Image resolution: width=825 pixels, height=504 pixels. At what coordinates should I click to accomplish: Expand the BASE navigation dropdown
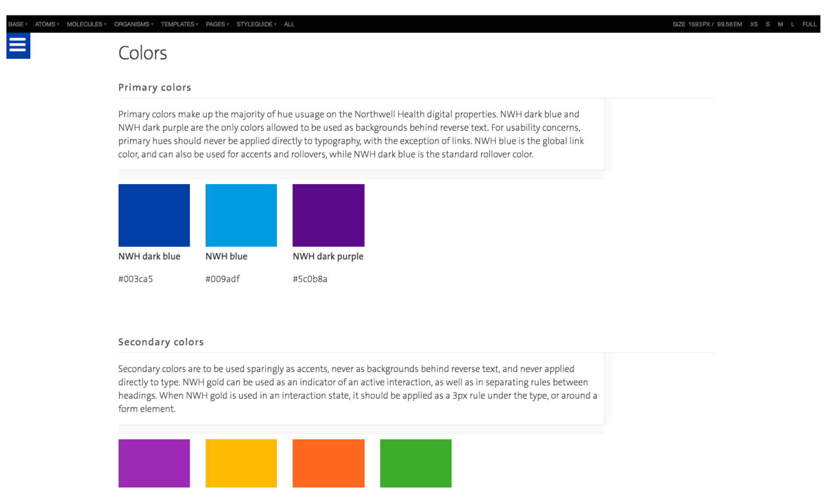pos(17,24)
